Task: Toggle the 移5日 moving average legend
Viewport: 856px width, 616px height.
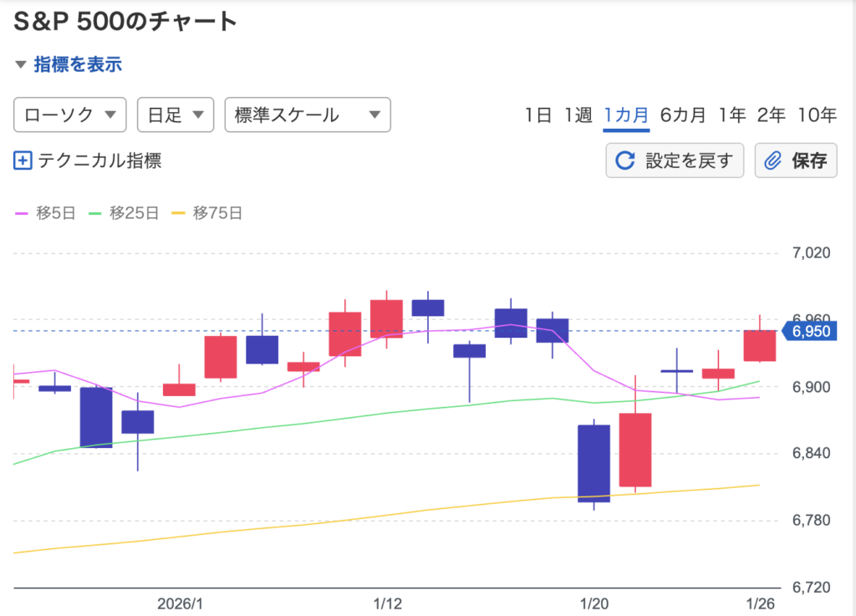Action: coord(46,213)
